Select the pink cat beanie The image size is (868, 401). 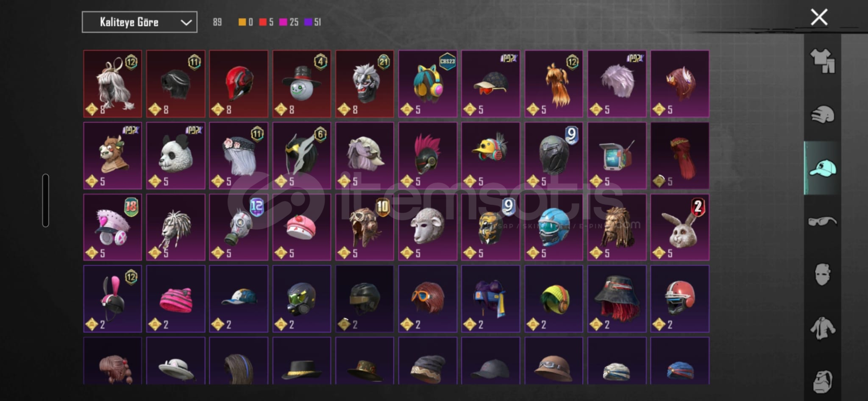pyautogui.click(x=175, y=299)
